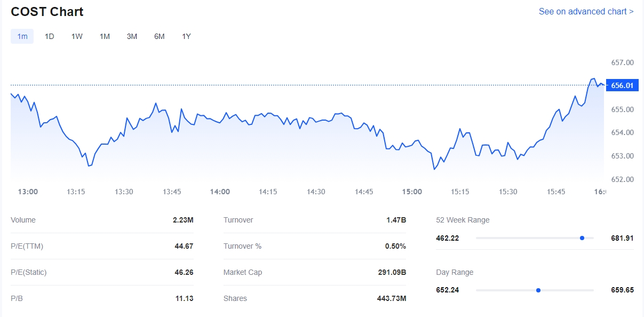Select the 1m chart interval tab
644x317 pixels.
tap(22, 36)
